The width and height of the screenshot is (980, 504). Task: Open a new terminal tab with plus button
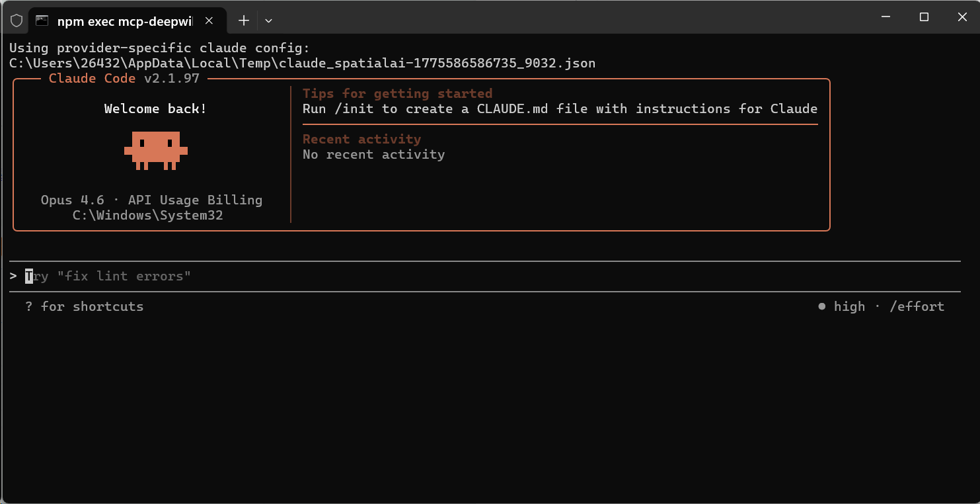point(243,21)
